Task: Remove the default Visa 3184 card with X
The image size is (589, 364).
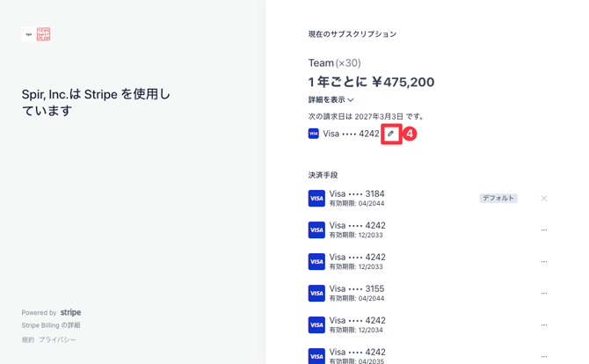Action: 543,199
